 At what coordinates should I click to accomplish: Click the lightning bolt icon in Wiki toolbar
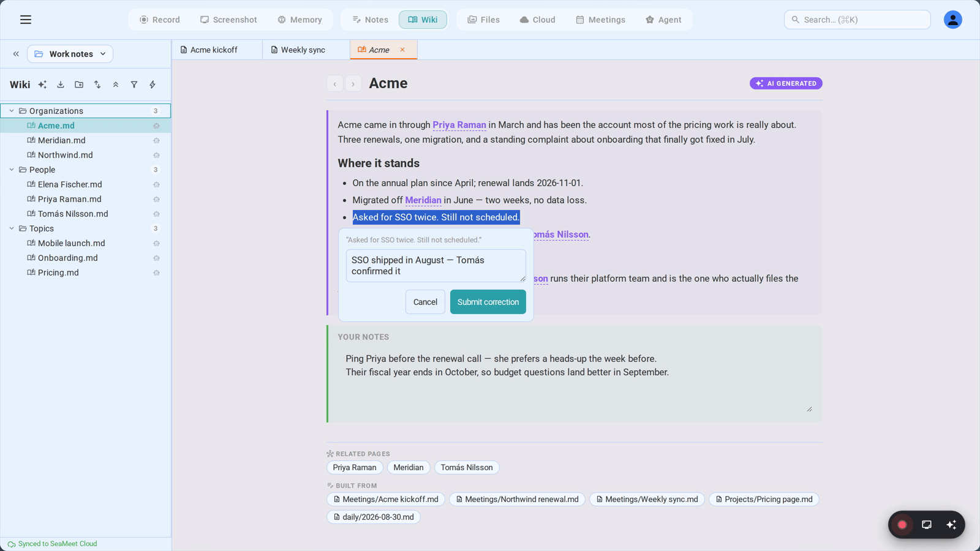click(x=153, y=84)
